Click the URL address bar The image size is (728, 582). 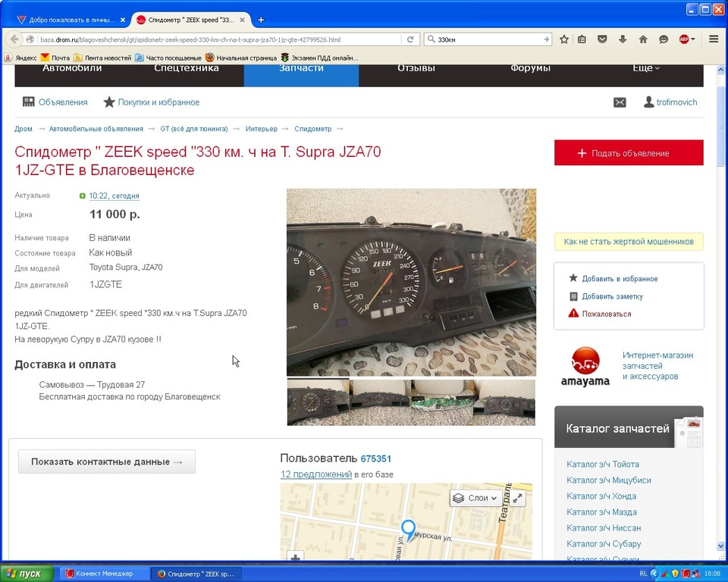(214, 39)
